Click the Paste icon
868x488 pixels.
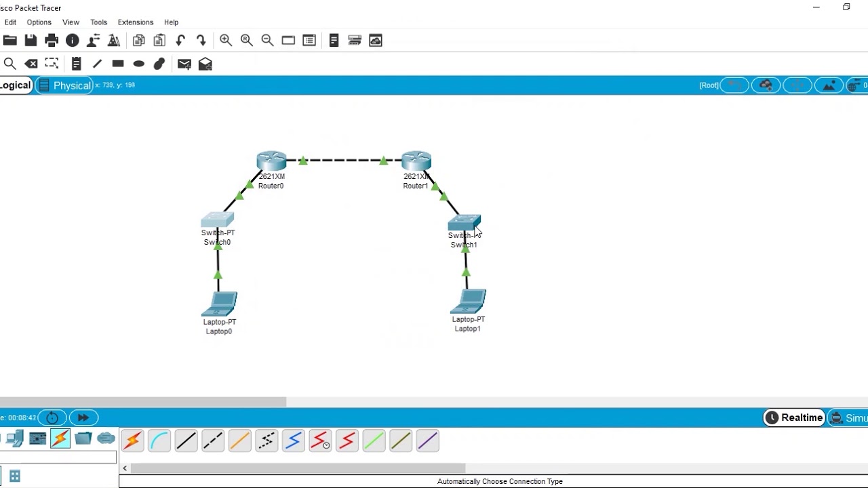(x=159, y=41)
